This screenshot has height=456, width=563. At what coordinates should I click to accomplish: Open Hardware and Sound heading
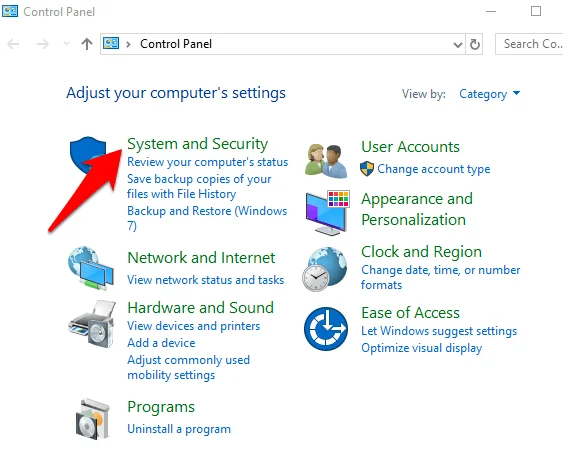click(201, 308)
